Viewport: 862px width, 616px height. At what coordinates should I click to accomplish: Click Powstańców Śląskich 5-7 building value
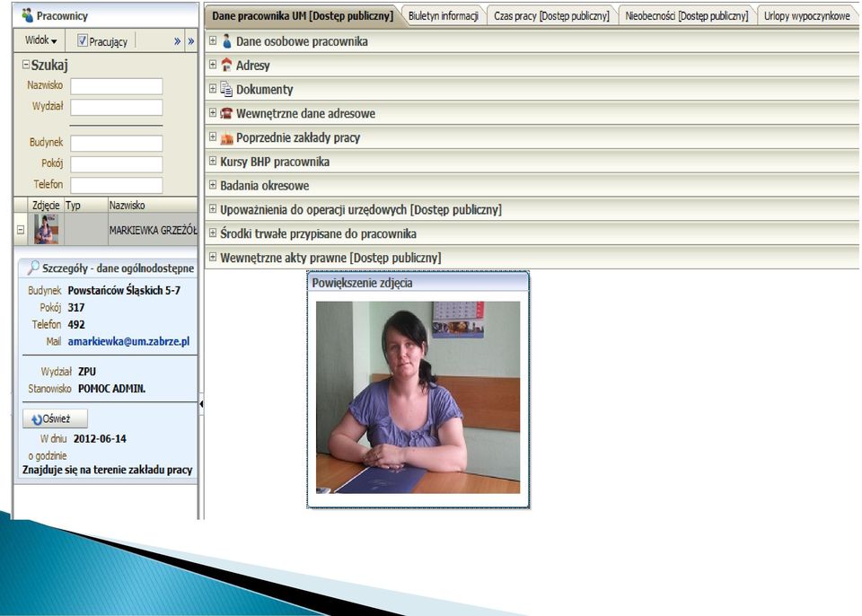(x=124, y=290)
